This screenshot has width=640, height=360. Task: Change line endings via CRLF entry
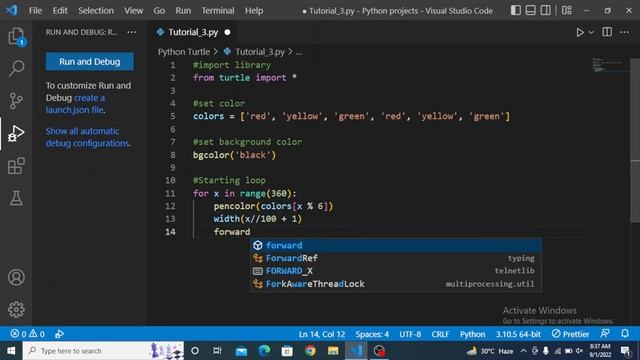(x=440, y=334)
